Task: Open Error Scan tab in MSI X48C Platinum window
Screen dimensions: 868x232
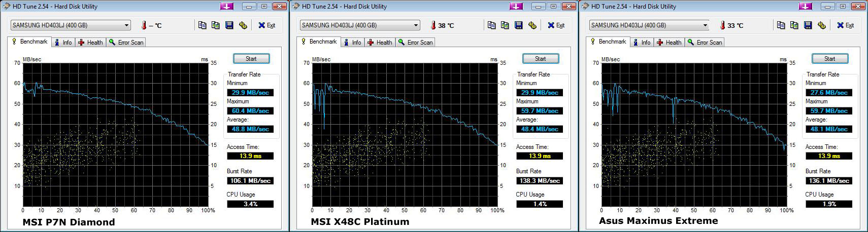Action: click(416, 43)
